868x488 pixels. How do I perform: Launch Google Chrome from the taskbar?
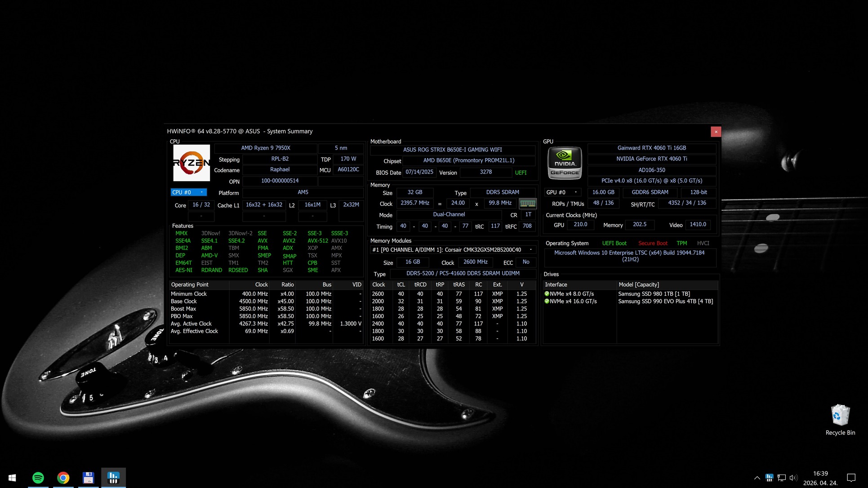click(x=63, y=478)
